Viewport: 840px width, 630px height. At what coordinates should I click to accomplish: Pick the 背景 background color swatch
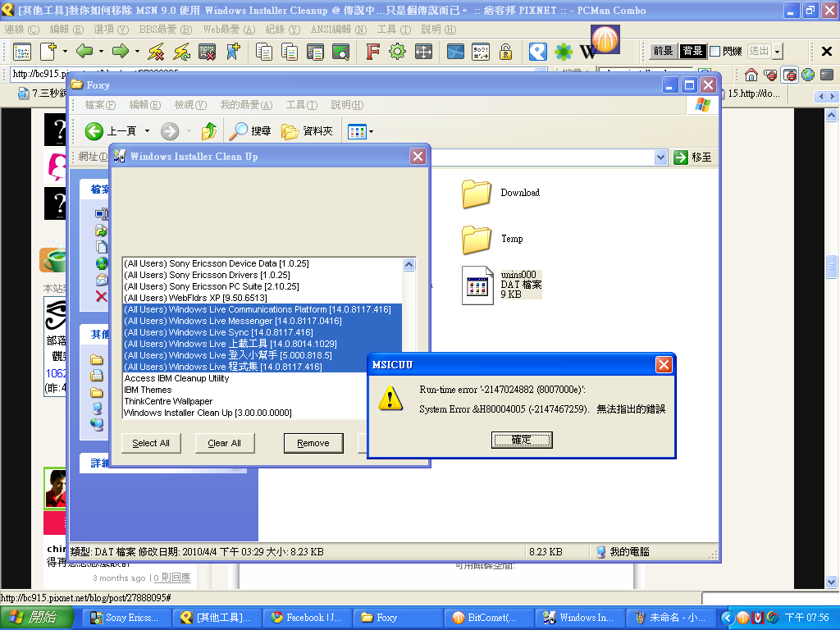[692, 51]
